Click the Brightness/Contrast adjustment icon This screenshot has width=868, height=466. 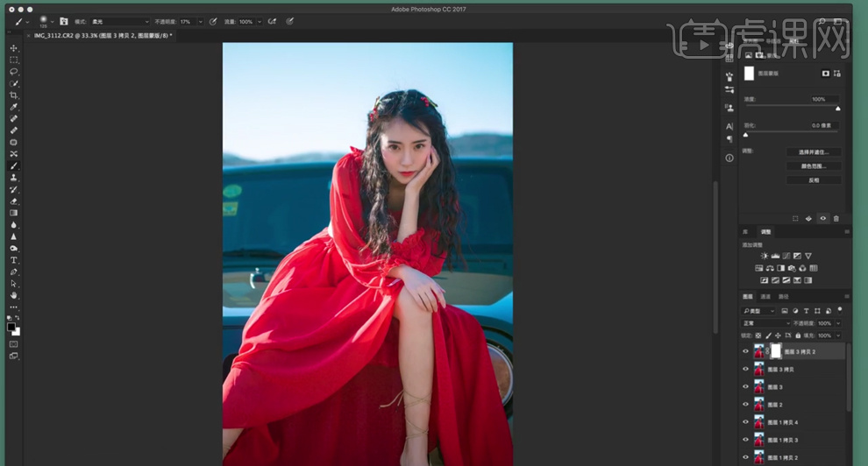[765, 256]
